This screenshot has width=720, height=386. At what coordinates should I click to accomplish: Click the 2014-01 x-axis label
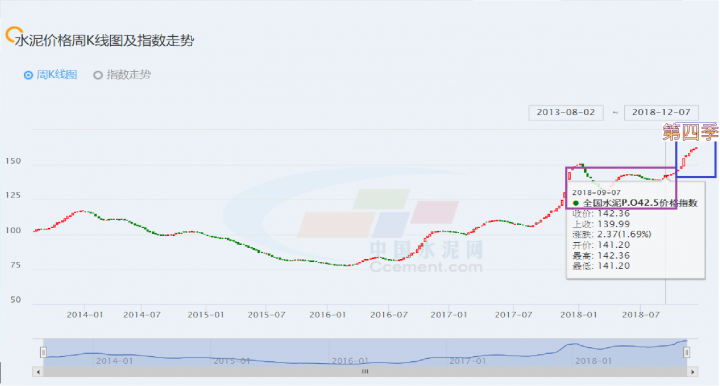(85, 315)
